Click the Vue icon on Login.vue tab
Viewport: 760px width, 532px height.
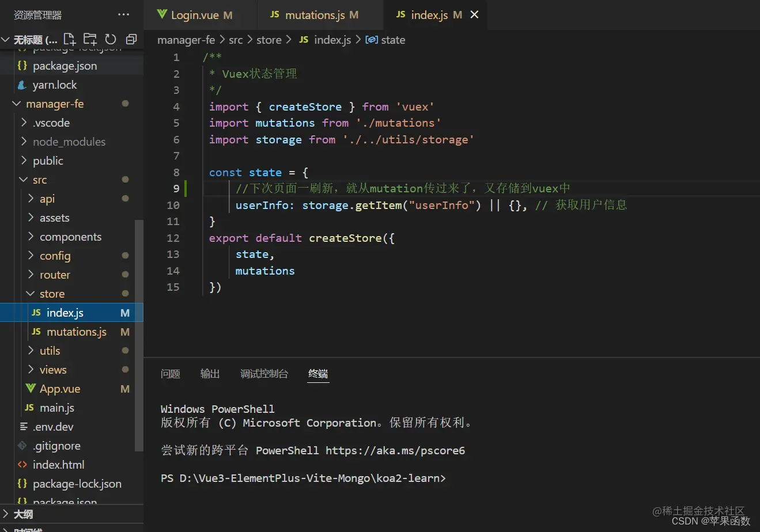tap(162, 14)
